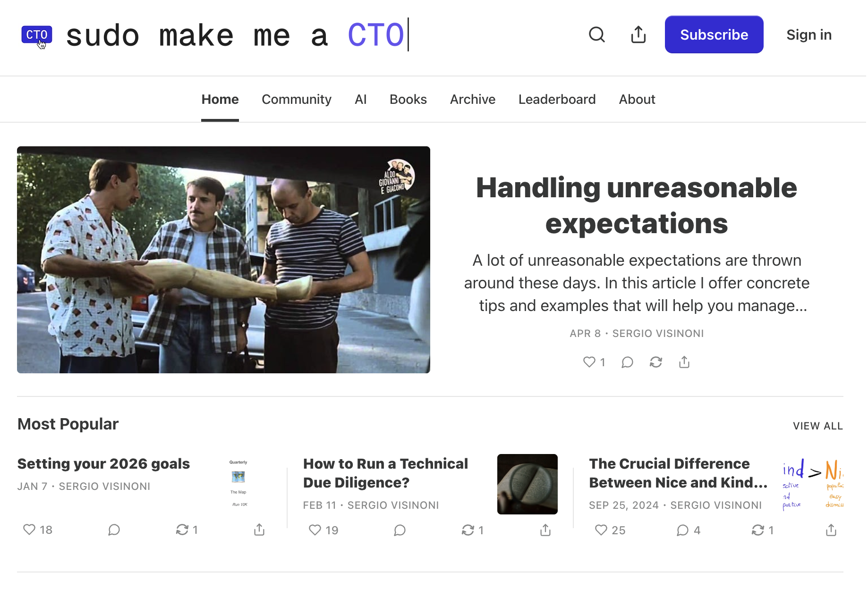Click the Sign in link
868x589 pixels.
click(x=809, y=34)
